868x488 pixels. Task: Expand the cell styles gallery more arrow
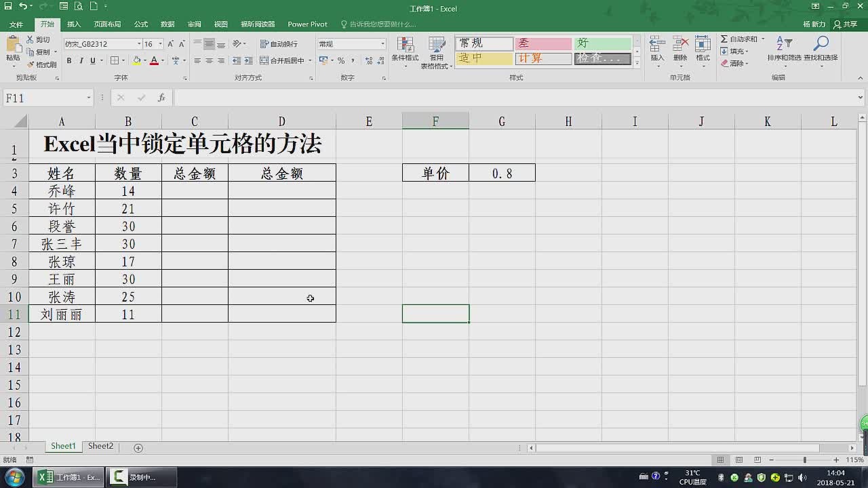click(637, 62)
